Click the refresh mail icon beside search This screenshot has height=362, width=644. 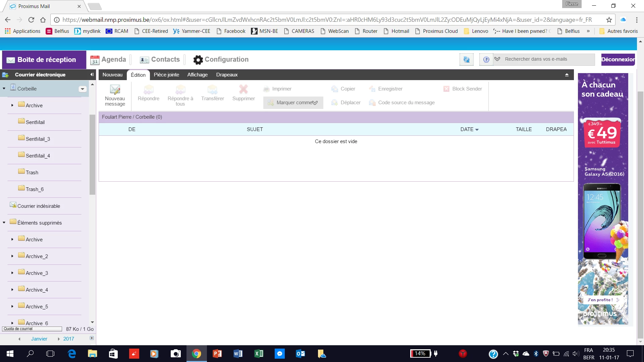(466, 60)
